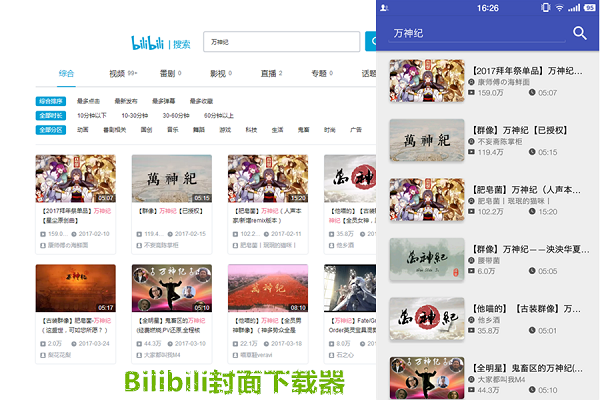The width and height of the screenshot is (600, 400).
Task: Open the 直播 tab
Action: [271, 73]
